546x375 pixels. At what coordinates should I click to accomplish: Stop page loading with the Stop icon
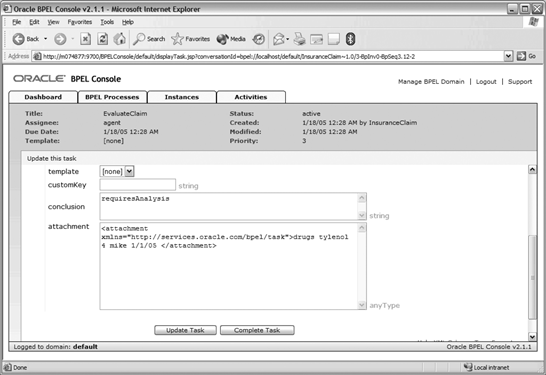[x=85, y=39]
